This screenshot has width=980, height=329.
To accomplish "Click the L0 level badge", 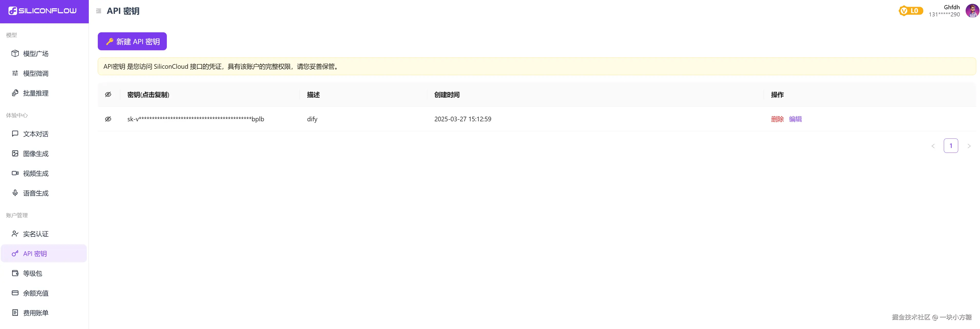I will pos(910,11).
